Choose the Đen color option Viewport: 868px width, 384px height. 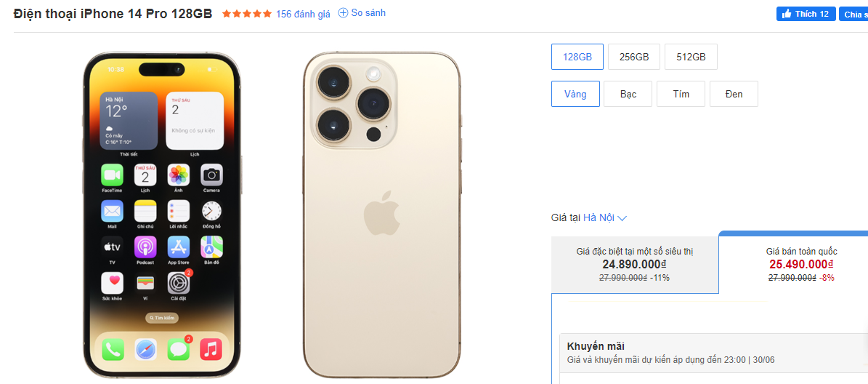point(734,94)
